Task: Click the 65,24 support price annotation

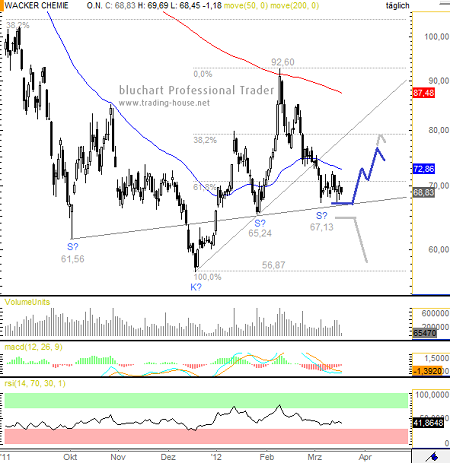Action: [260, 233]
